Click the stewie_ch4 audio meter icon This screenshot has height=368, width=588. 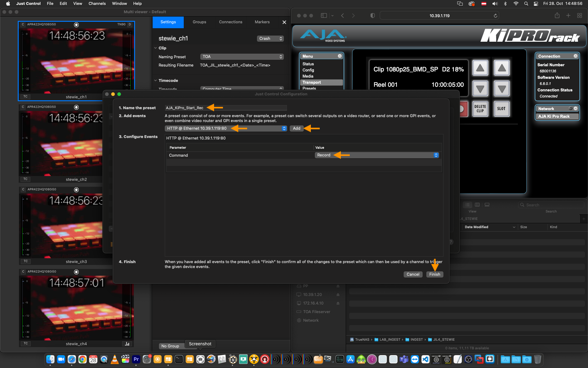pyautogui.click(x=127, y=344)
